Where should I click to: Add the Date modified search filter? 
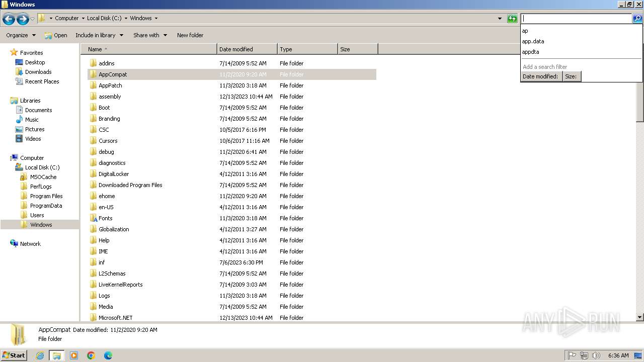[x=541, y=76]
